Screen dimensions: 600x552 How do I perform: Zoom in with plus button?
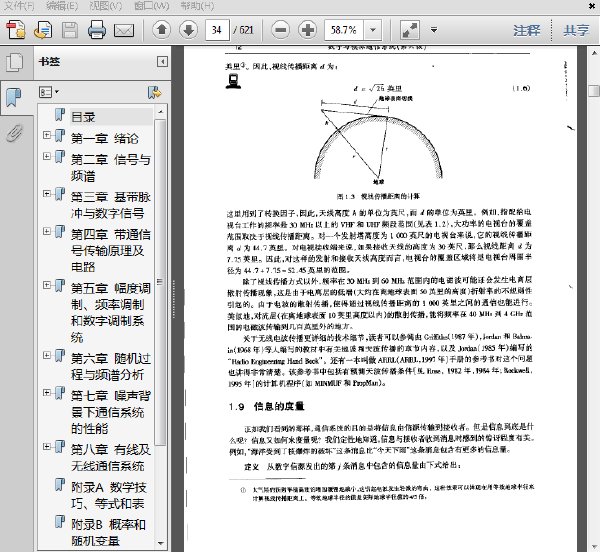[x=308, y=30]
